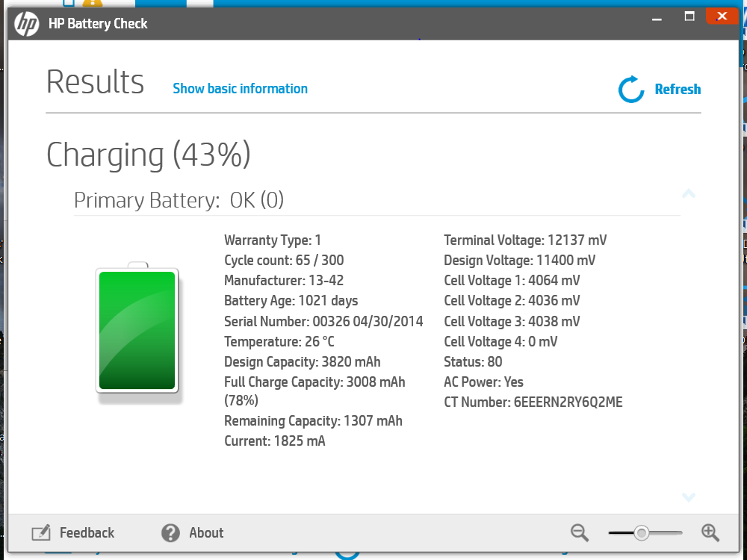The height and width of the screenshot is (560, 747).
Task: Open the About page
Action: click(206, 532)
